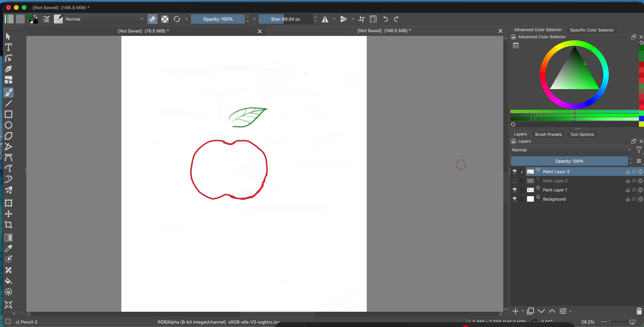644x327 pixels.
Task: Select the Colorize Mask tool
Action: (x=8, y=259)
